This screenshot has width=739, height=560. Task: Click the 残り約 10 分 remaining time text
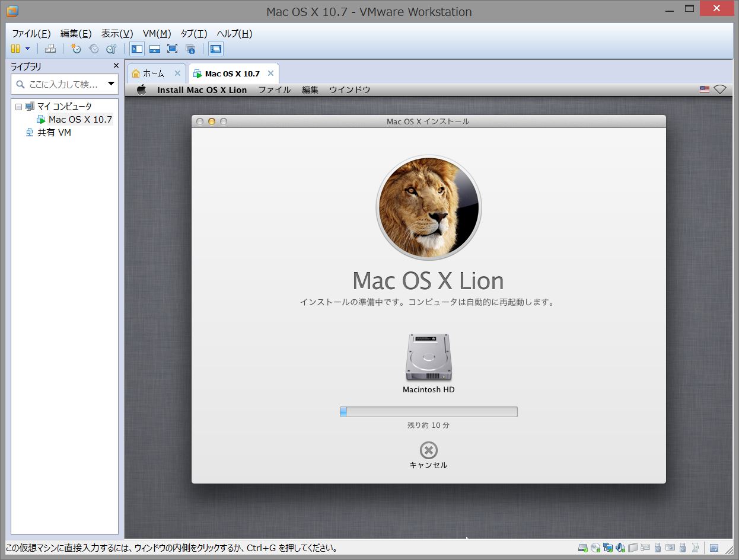429,425
